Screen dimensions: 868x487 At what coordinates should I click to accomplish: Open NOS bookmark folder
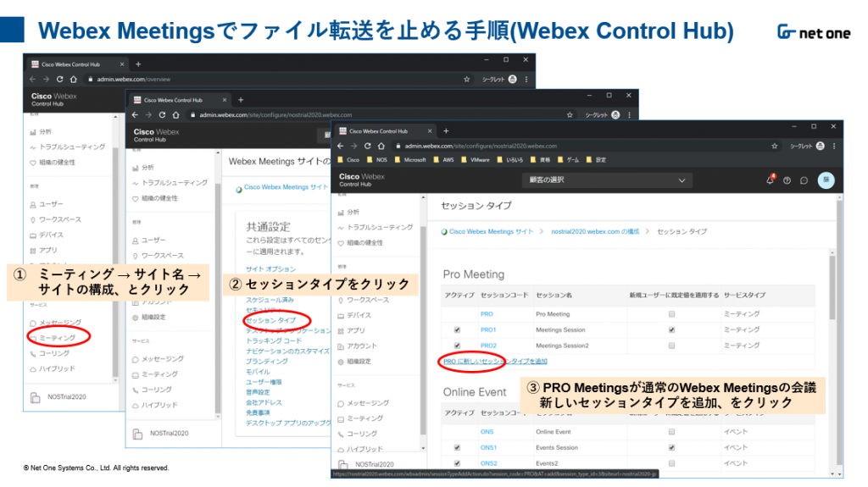pyautogui.click(x=377, y=160)
